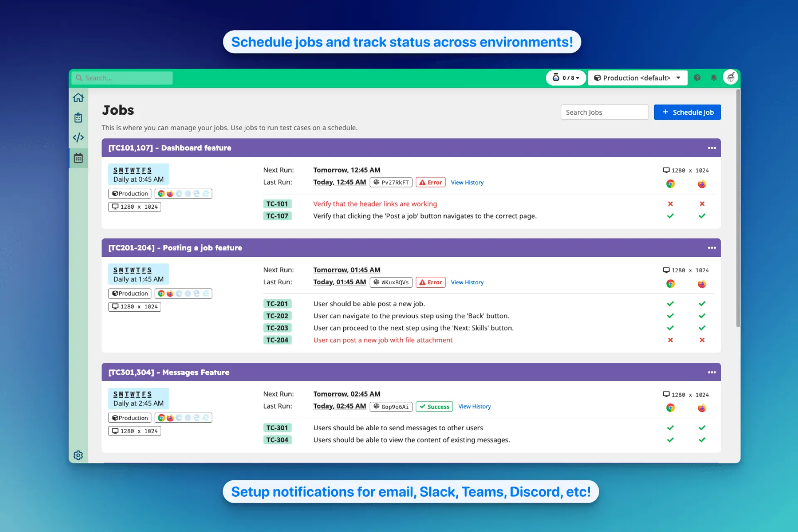Click Production tag in Posting job

pos(130,293)
